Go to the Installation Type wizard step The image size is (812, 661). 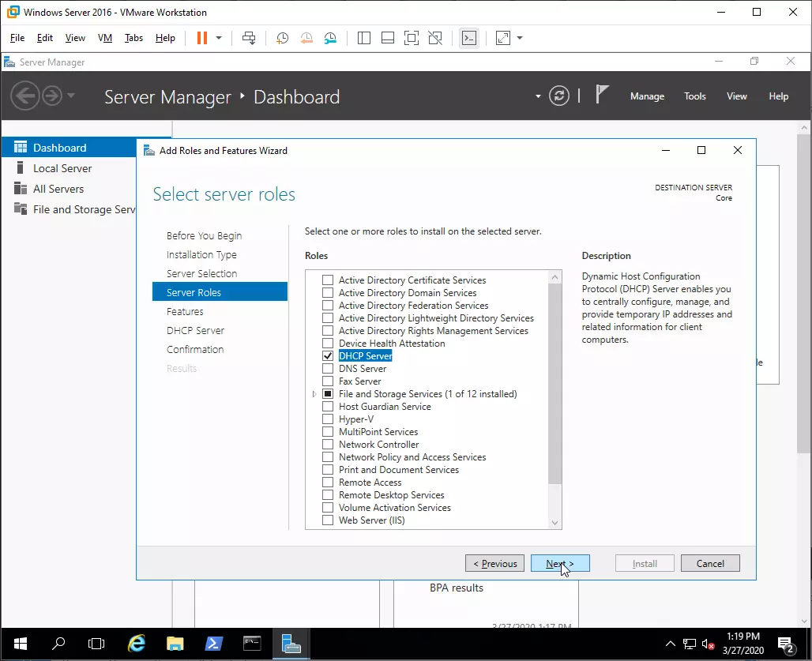pyautogui.click(x=201, y=254)
